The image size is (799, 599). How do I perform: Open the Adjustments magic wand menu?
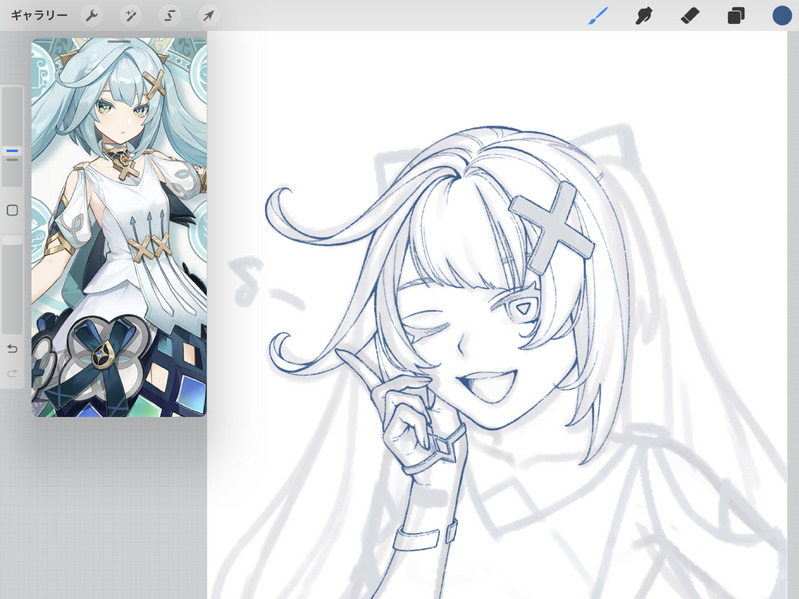pos(131,15)
